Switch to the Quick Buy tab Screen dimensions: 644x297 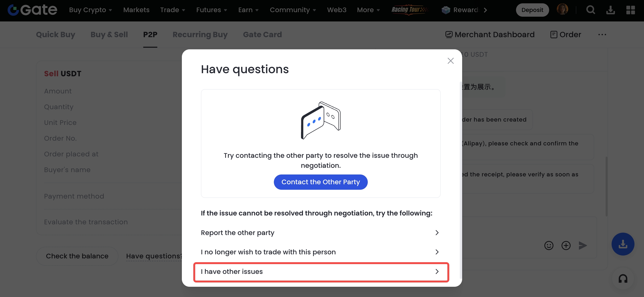point(56,35)
